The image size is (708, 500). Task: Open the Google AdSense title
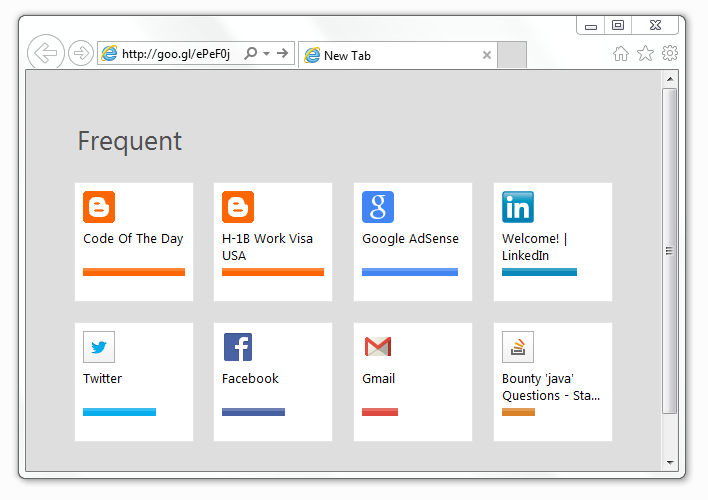(x=410, y=238)
